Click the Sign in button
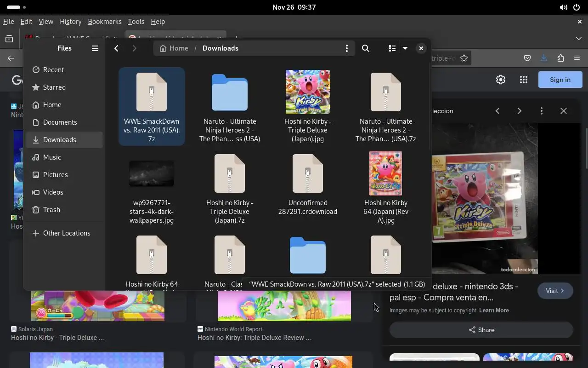Image resolution: width=588 pixels, height=368 pixels. click(x=560, y=80)
